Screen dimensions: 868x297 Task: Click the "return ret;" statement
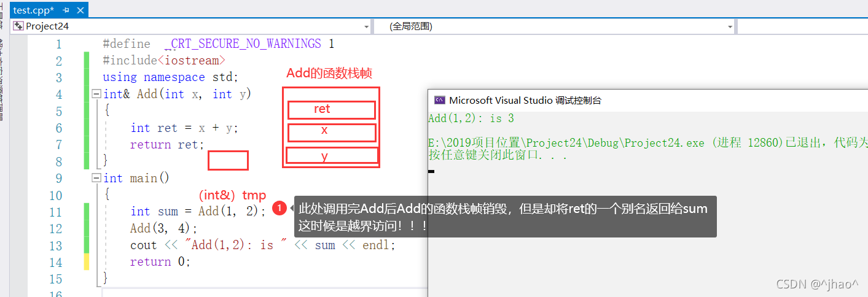167,144
